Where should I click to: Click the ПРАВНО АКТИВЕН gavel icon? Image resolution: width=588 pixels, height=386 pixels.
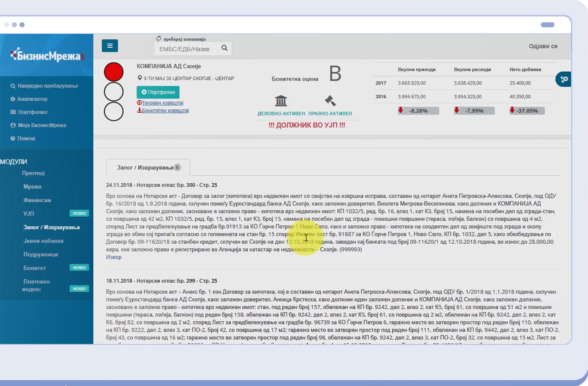pos(330,101)
